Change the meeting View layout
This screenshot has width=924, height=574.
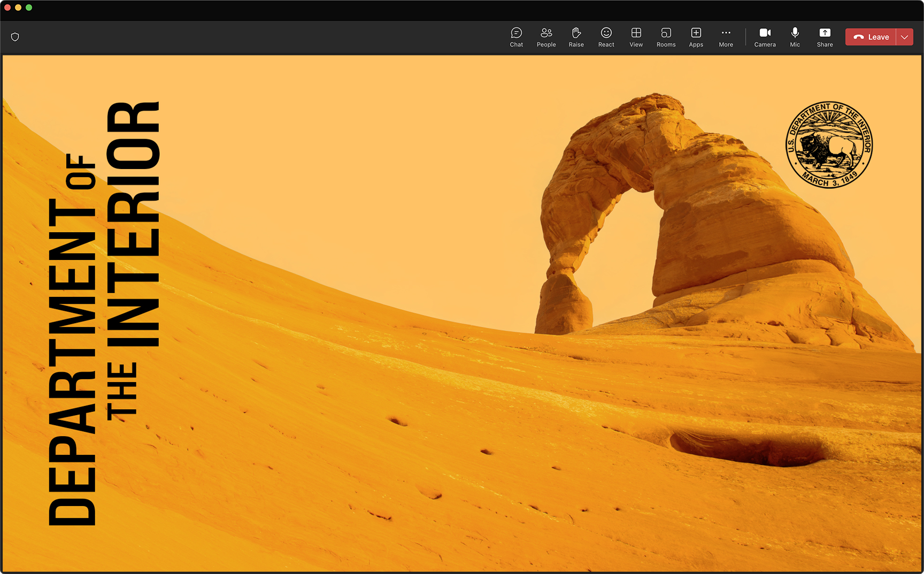(636, 37)
